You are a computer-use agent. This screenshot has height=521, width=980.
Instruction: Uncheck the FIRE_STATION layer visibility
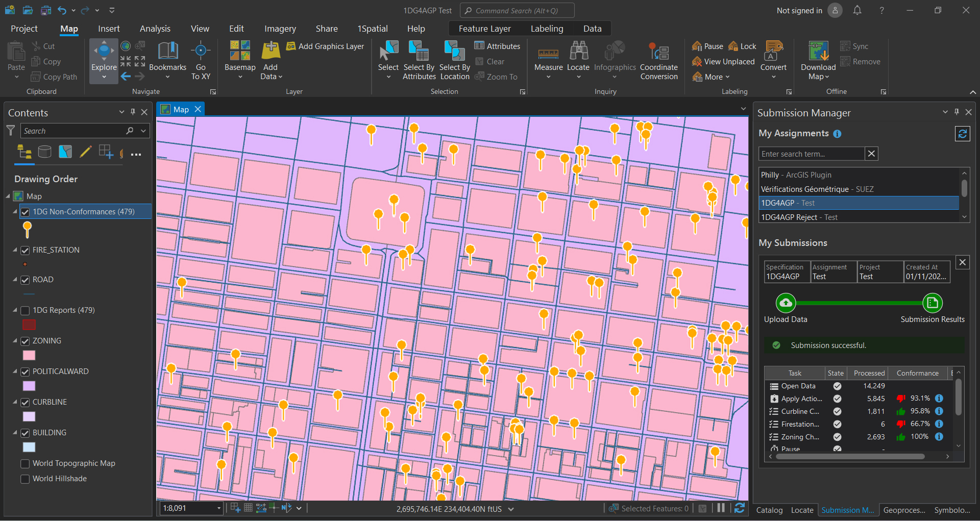coord(25,251)
